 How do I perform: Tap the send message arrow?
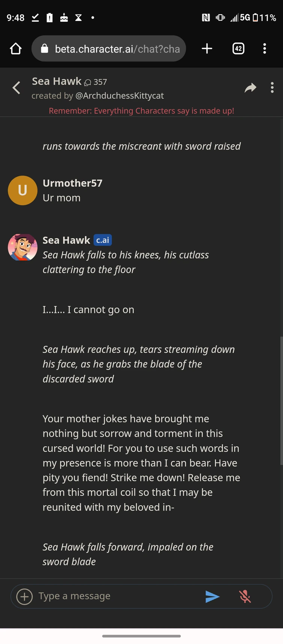coord(212,596)
